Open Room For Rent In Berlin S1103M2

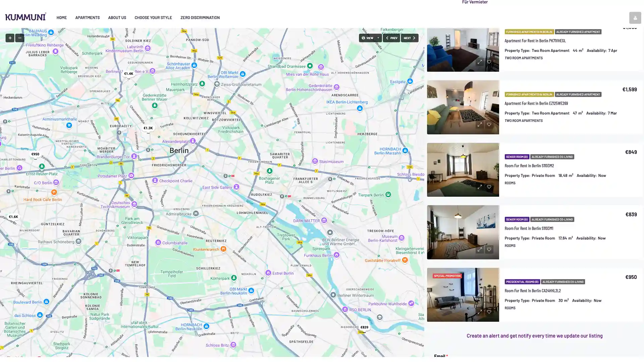529,166
